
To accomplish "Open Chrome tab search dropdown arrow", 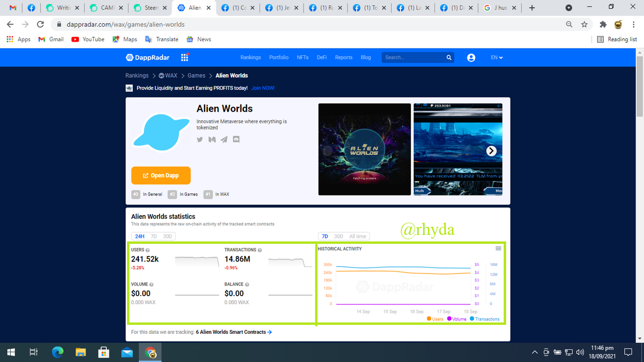I will click(x=569, y=8).
